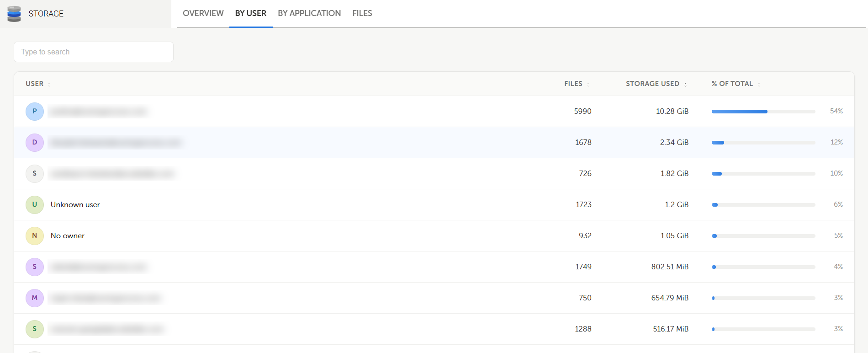Viewport: 868px width, 353px height.
Task: Click the blue P user avatar
Action: [35, 112]
